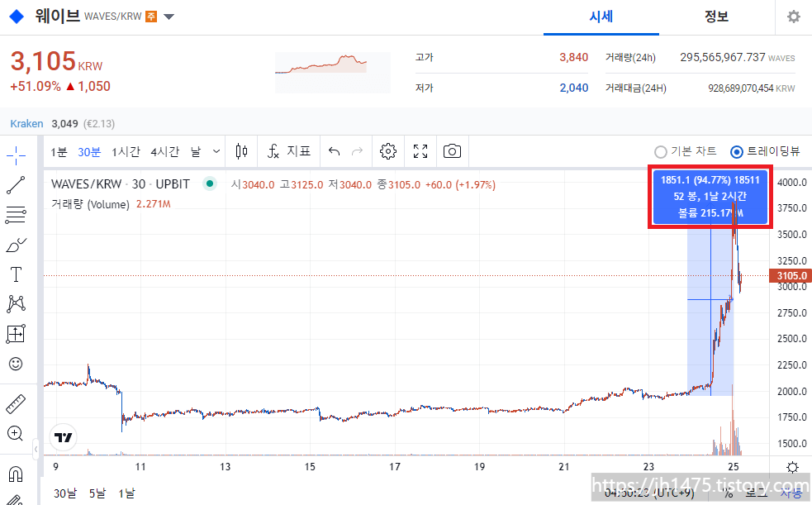
Task: Select the brush drawing tool
Action: pyautogui.click(x=16, y=245)
